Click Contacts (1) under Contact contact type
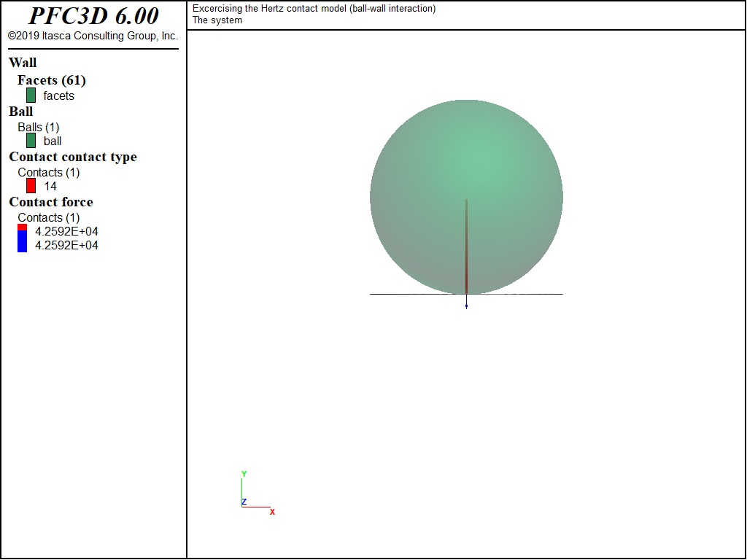This screenshot has height=560, width=747. (x=49, y=172)
